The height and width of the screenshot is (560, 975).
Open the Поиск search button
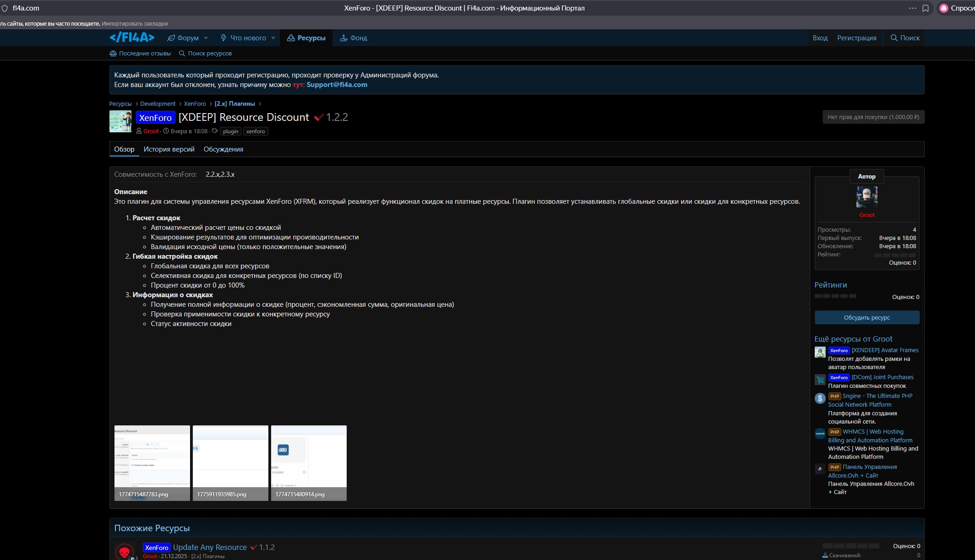click(905, 38)
